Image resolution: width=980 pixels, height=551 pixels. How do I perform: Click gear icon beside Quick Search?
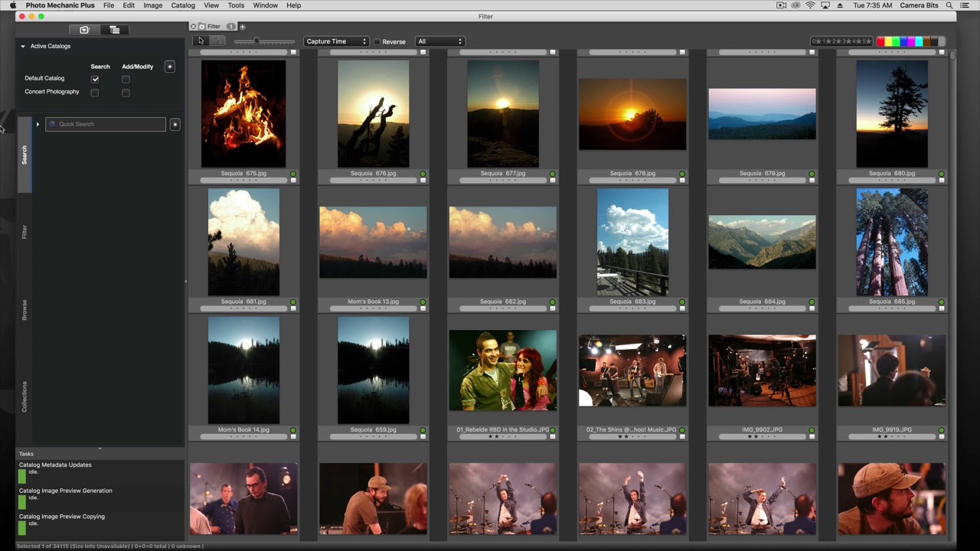(175, 124)
